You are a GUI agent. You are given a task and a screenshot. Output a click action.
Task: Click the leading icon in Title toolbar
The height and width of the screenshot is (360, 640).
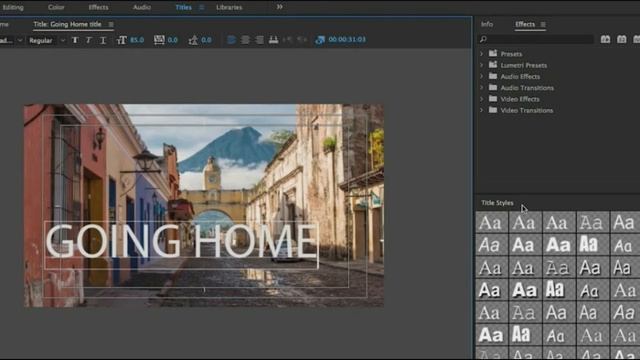[193, 40]
